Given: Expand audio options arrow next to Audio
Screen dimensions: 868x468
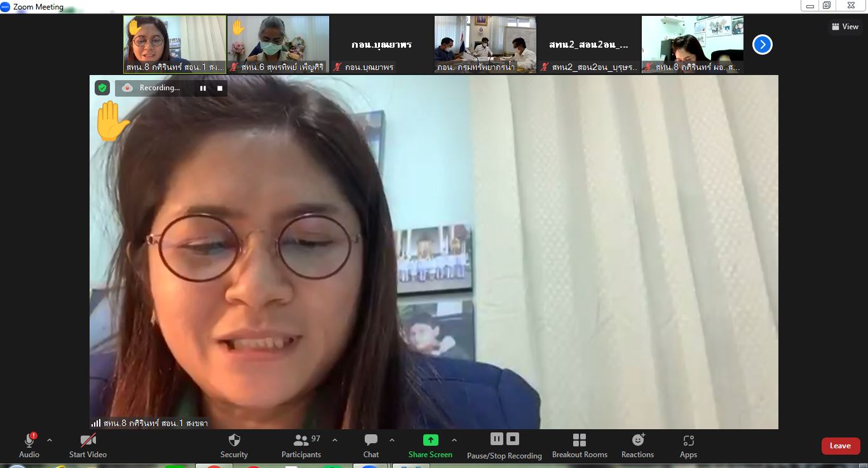Looking at the screenshot, I should (x=50, y=440).
